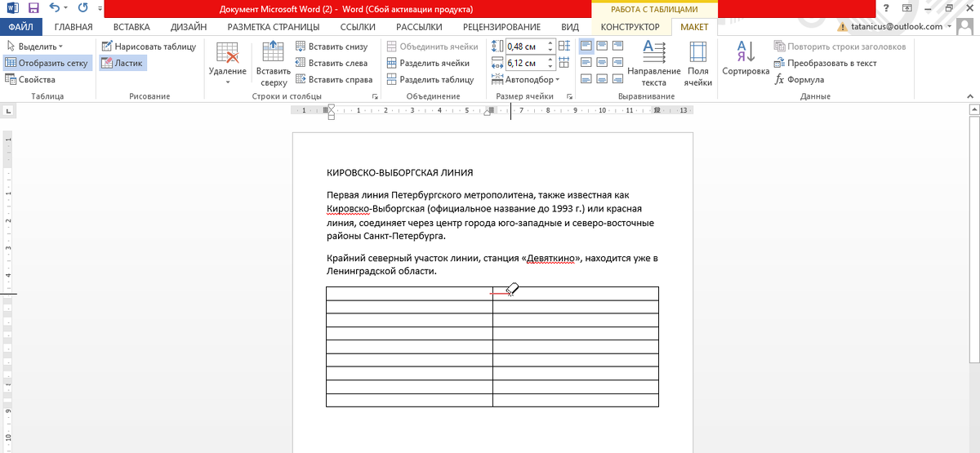The width and height of the screenshot is (980, 453).
Task: Select align center cell alignment
Action: pos(602,63)
